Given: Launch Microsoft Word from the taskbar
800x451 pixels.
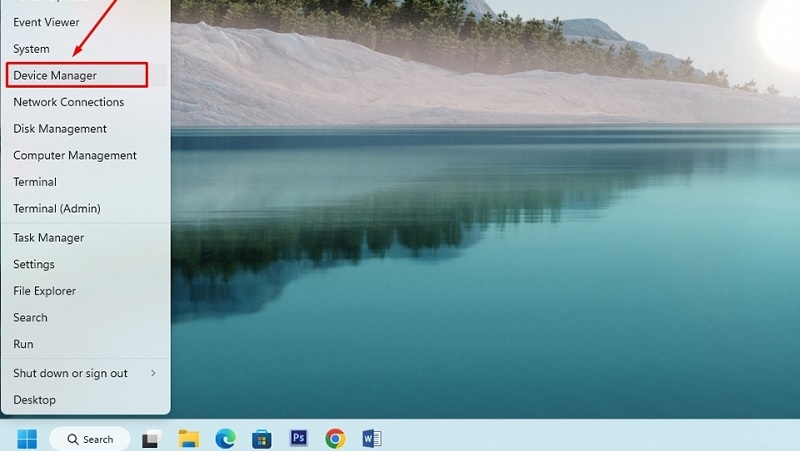Looking at the screenshot, I should tap(372, 439).
